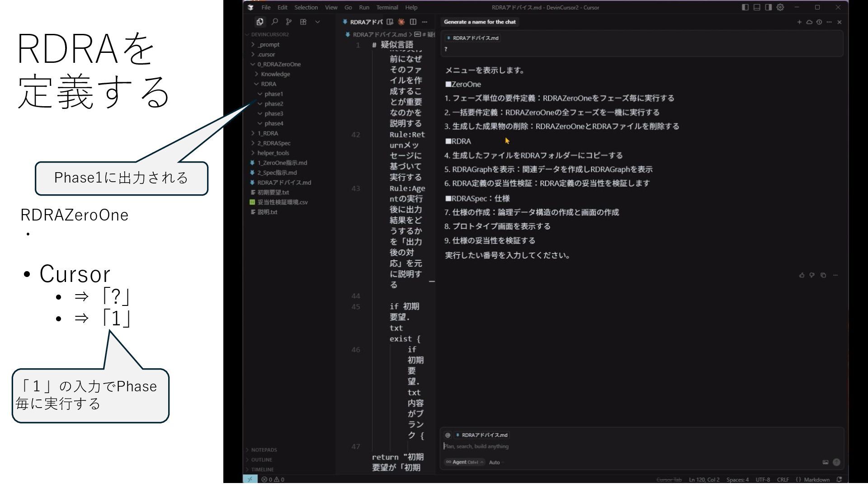868x488 pixels.
Task: Open the Help menu
Action: click(x=411, y=7)
